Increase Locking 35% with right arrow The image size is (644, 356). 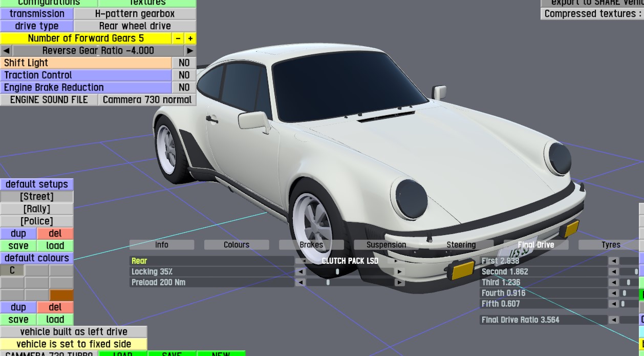(x=400, y=271)
